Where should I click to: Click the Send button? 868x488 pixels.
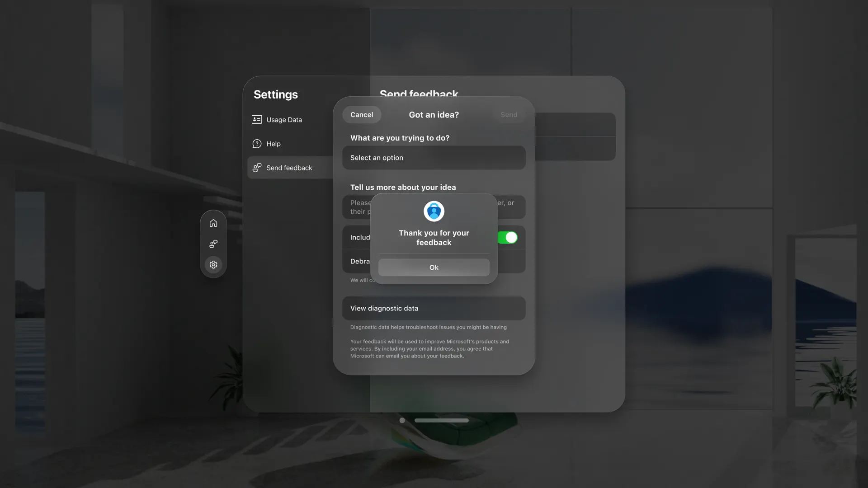pos(509,114)
